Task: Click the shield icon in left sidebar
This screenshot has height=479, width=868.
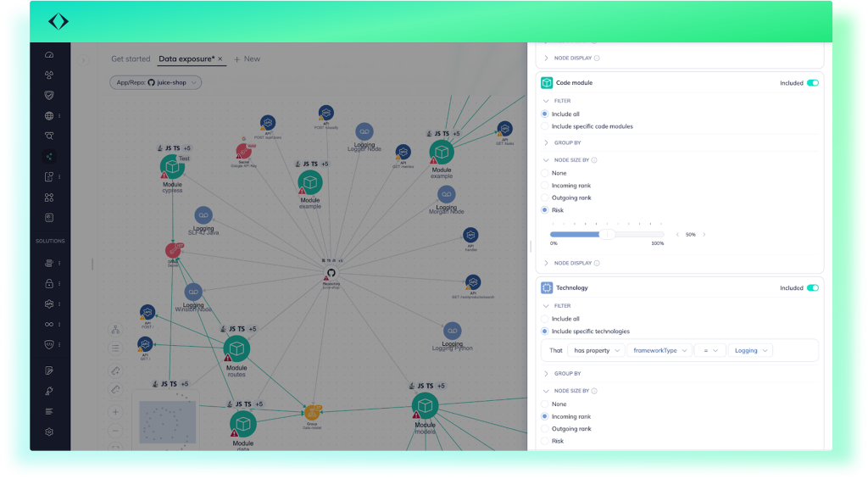Action: coord(49,96)
